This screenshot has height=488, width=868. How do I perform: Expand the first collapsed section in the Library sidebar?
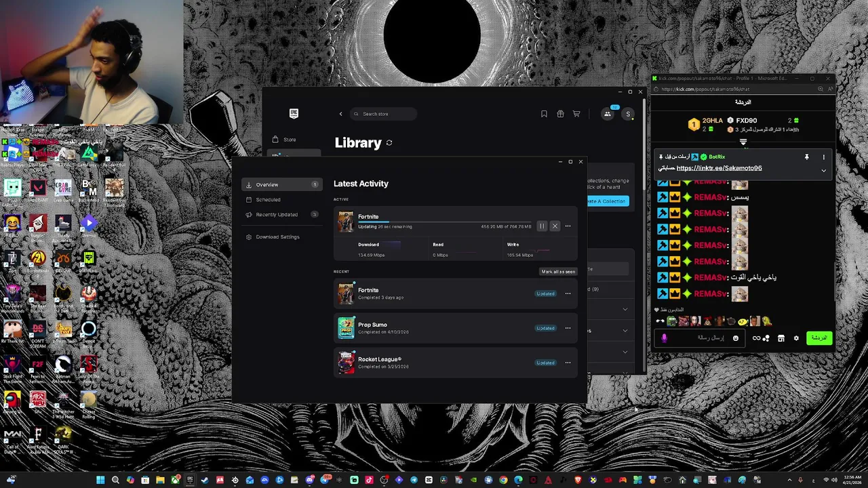[x=625, y=309]
